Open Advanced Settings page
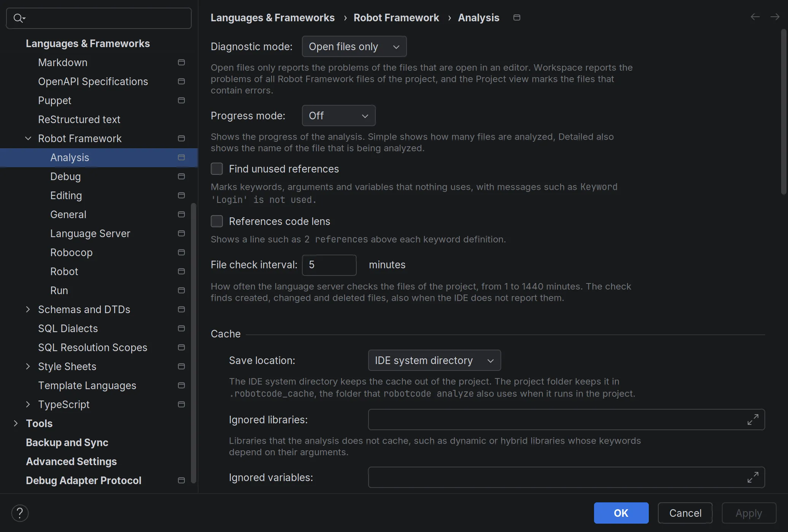Viewport: 788px width, 532px height. point(99,461)
